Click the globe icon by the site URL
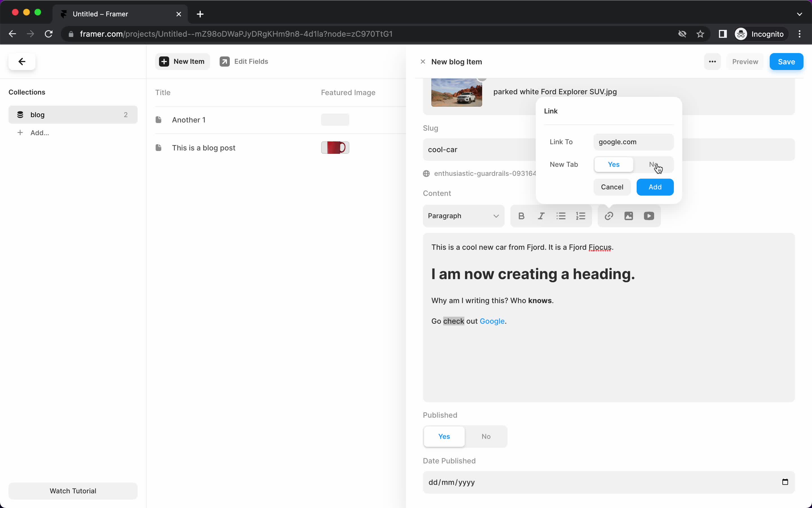This screenshot has width=812, height=508. 426,173
